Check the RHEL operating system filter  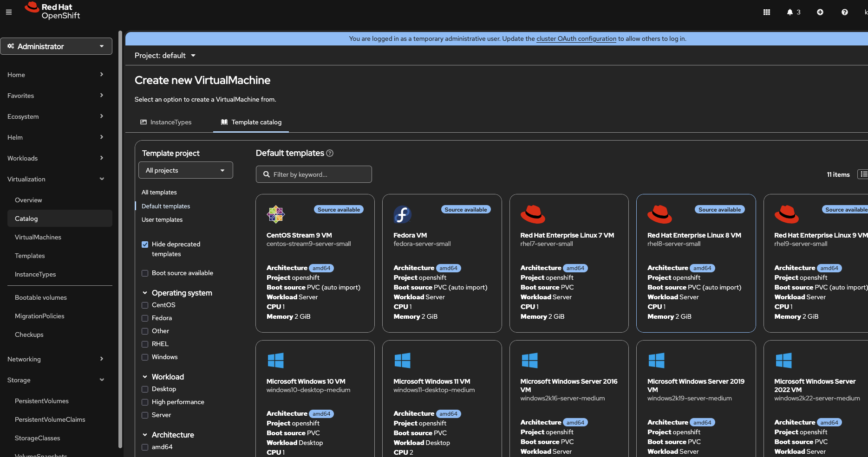pyautogui.click(x=145, y=344)
